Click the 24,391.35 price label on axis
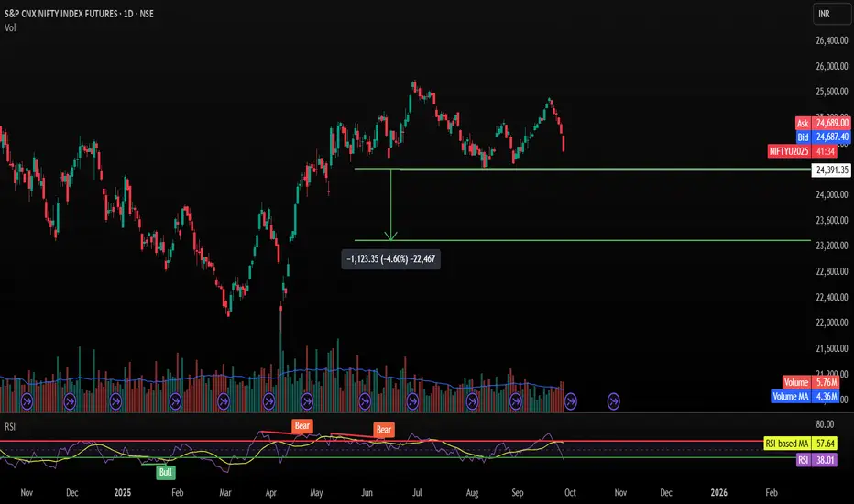 pos(831,170)
